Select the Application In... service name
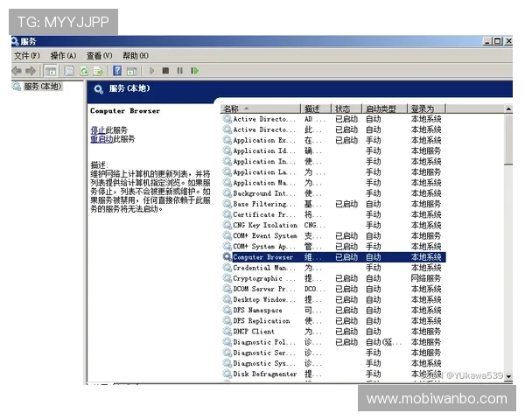525x420 pixels. coord(264,161)
